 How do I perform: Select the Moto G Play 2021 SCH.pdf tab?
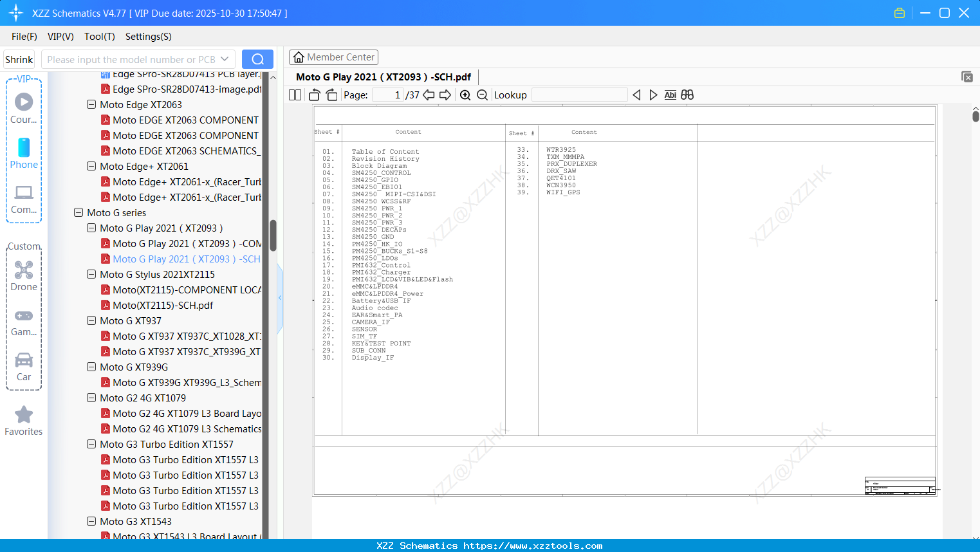coord(384,77)
